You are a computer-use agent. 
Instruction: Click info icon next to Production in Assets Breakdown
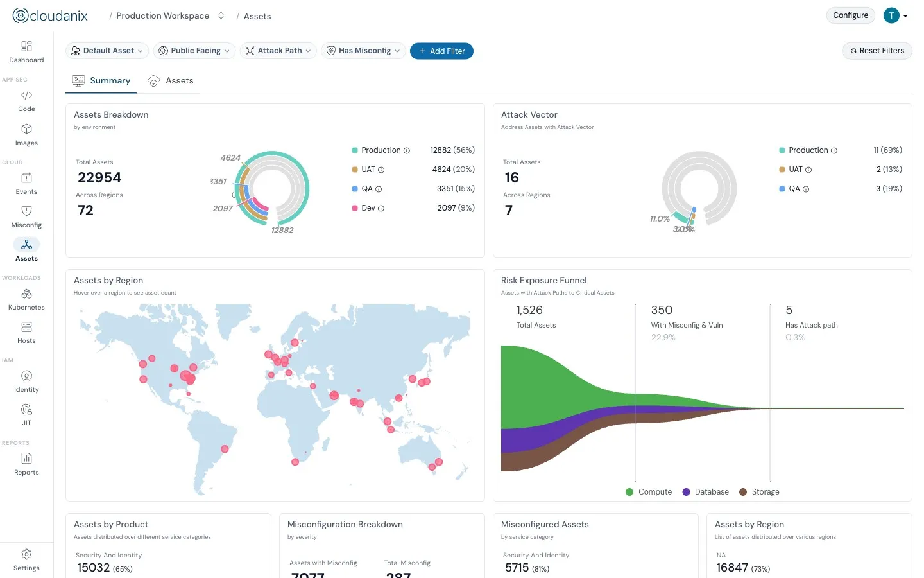point(406,150)
